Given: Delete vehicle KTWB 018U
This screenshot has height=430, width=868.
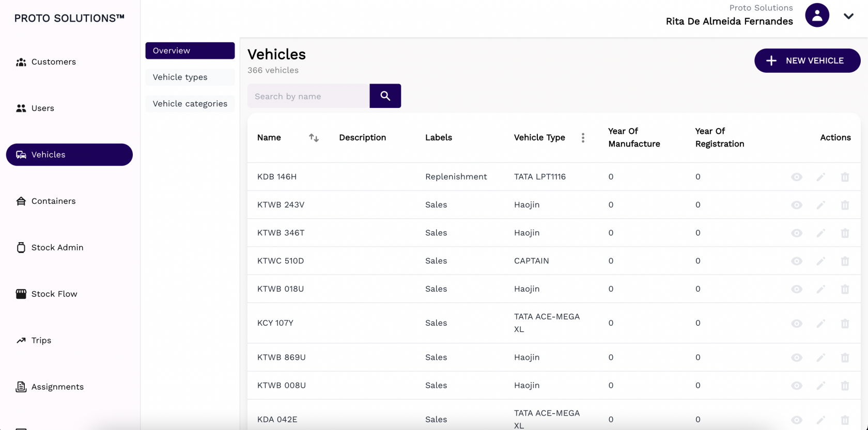Looking at the screenshot, I should 845,289.
